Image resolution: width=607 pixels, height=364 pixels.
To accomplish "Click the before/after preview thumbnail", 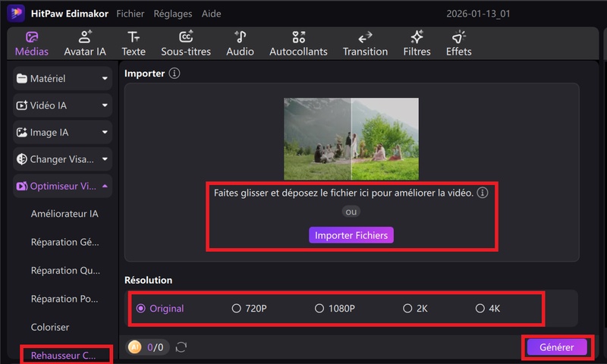I will pyautogui.click(x=351, y=139).
